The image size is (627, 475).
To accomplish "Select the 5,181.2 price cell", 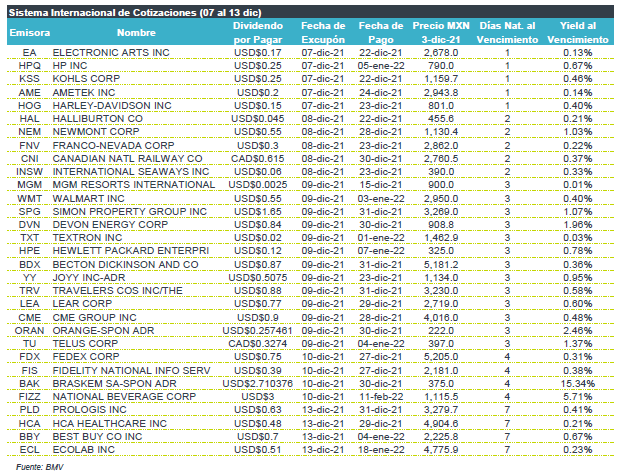I will click(441, 265).
